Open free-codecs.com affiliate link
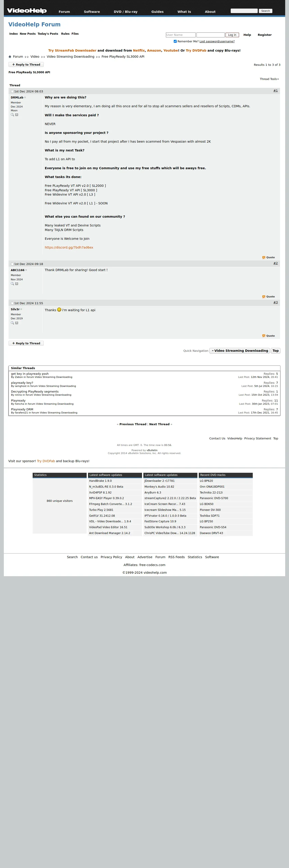The image size is (289, 868). tap(152, 565)
